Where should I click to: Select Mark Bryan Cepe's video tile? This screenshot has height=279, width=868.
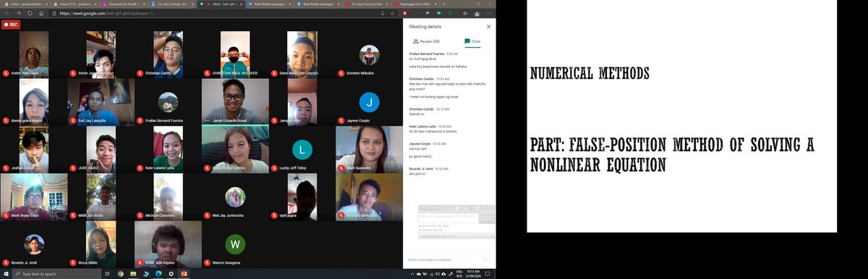34,197
